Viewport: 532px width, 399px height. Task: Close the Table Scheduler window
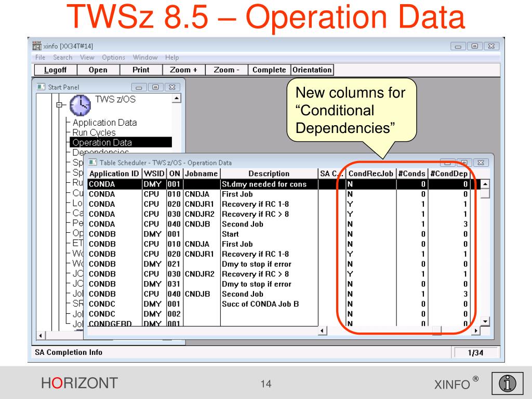point(481,163)
